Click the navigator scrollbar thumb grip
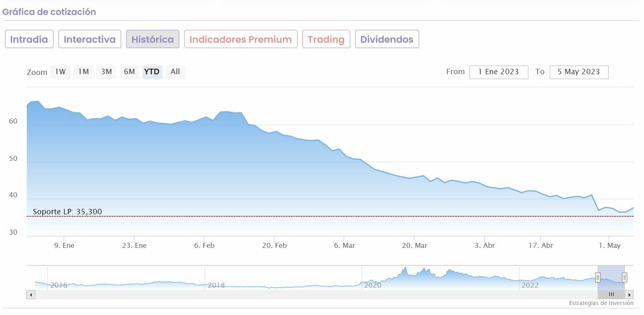 tap(611, 295)
